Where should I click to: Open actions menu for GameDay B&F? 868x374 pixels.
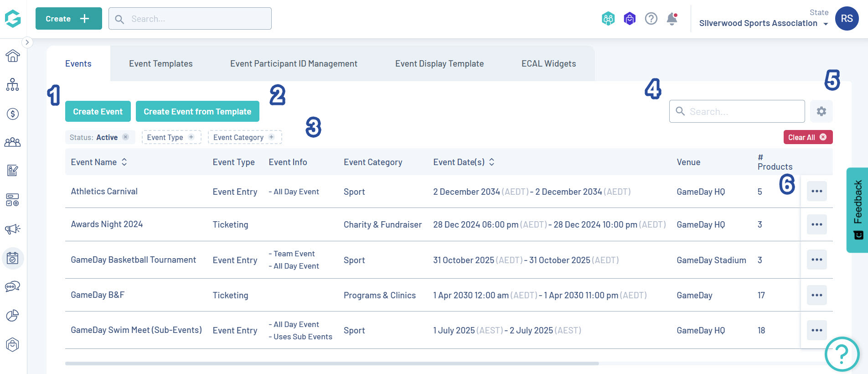tap(817, 295)
